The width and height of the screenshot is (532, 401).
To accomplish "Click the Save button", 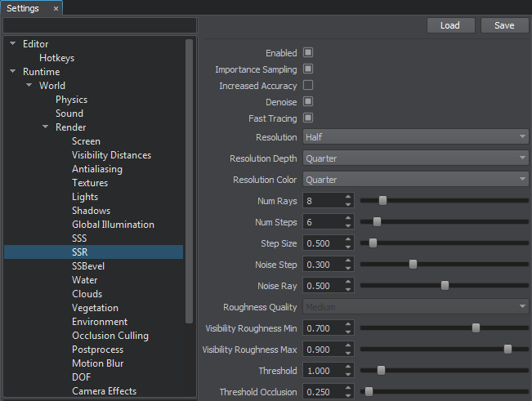I will (x=504, y=25).
